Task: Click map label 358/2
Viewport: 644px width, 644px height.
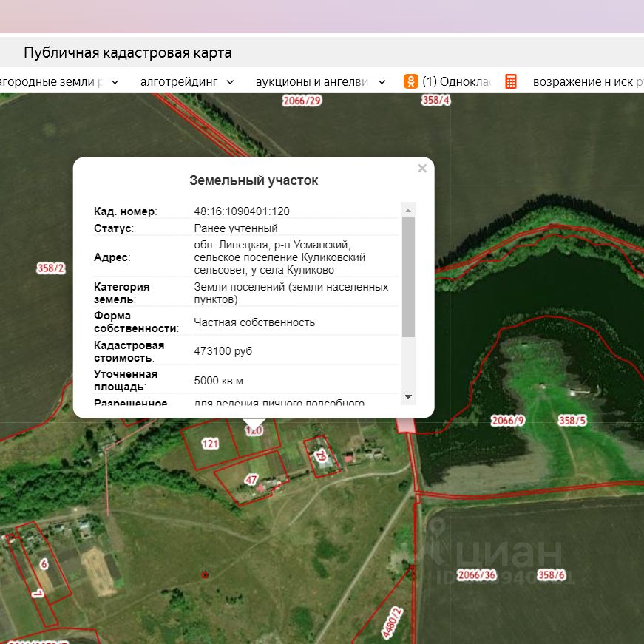Action: (x=51, y=268)
